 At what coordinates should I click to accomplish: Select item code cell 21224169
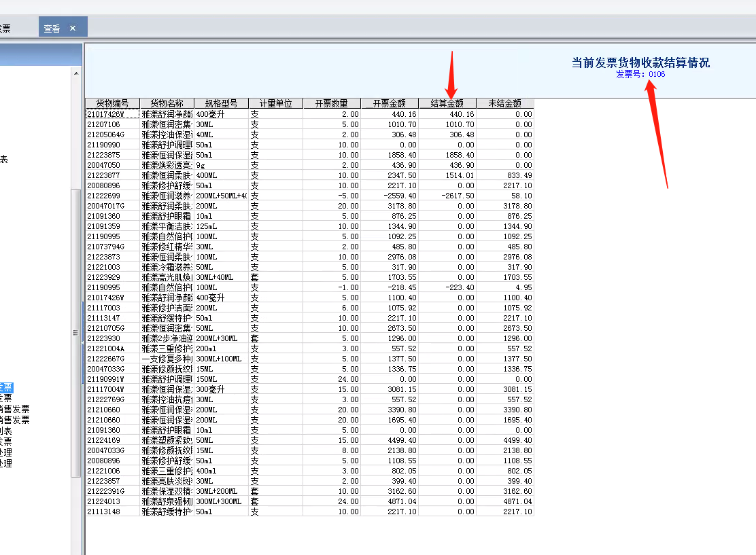tap(112, 440)
